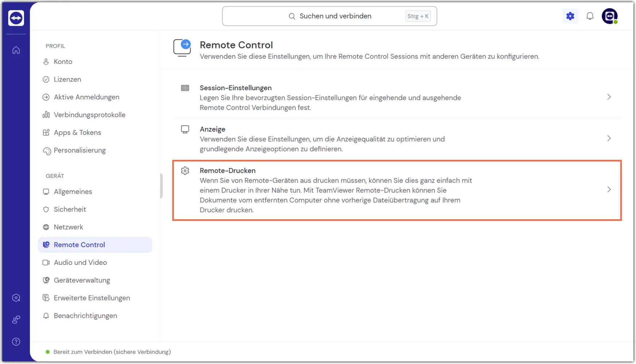The height and width of the screenshot is (364, 636).
Task: Open the Konto menu entry
Action: (x=95, y=62)
